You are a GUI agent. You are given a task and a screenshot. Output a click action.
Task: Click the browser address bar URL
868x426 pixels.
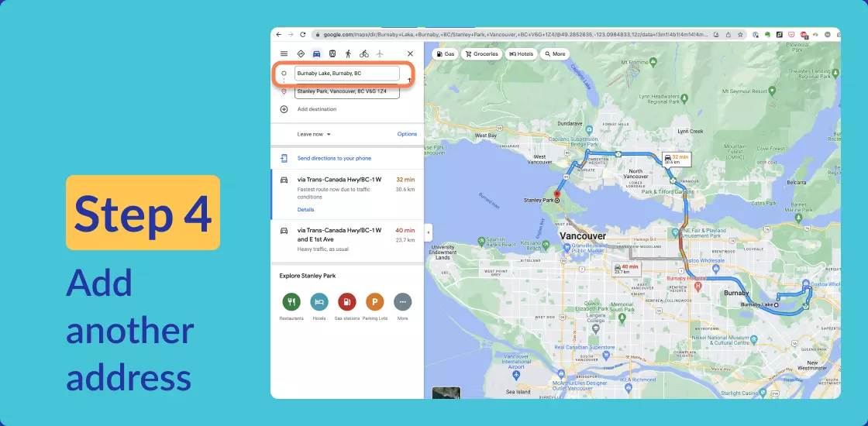click(x=515, y=34)
